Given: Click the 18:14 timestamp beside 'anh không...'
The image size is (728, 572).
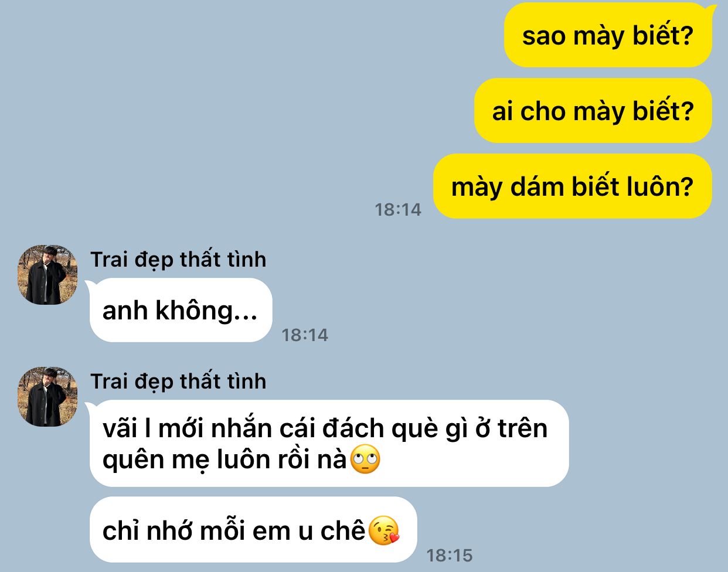Looking at the screenshot, I should 305,335.
